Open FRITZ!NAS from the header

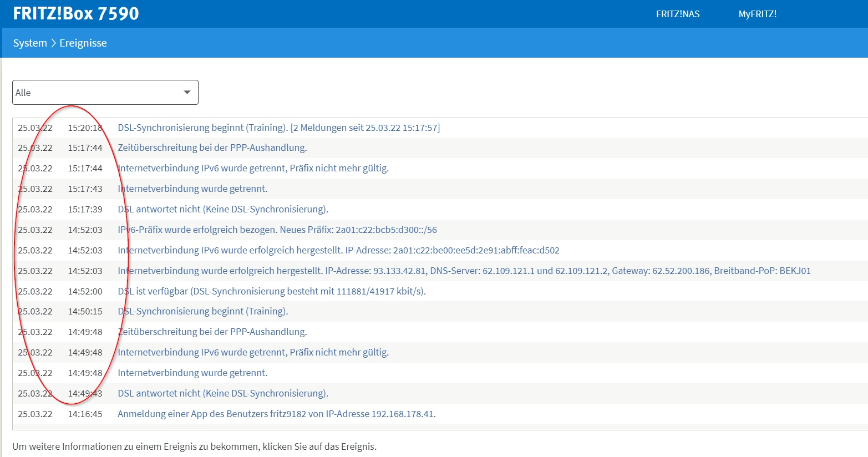678,14
